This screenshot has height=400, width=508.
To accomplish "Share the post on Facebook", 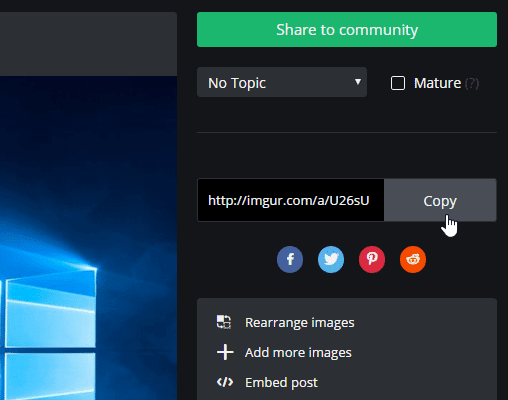I will point(290,259).
